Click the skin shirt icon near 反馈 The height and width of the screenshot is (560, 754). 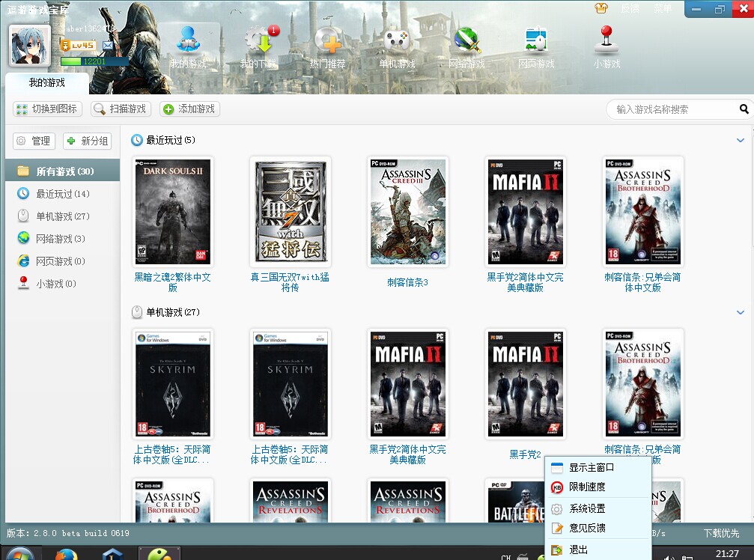pyautogui.click(x=601, y=8)
